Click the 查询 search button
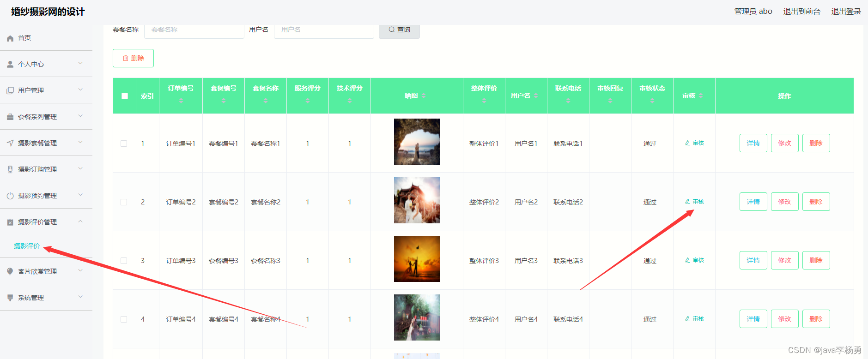The height and width of the screenshot is (359, 868). [399, 30]
